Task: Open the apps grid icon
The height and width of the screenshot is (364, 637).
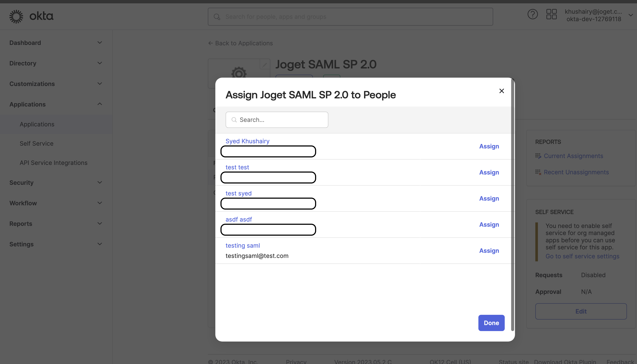Action: [x=551, y=14]
